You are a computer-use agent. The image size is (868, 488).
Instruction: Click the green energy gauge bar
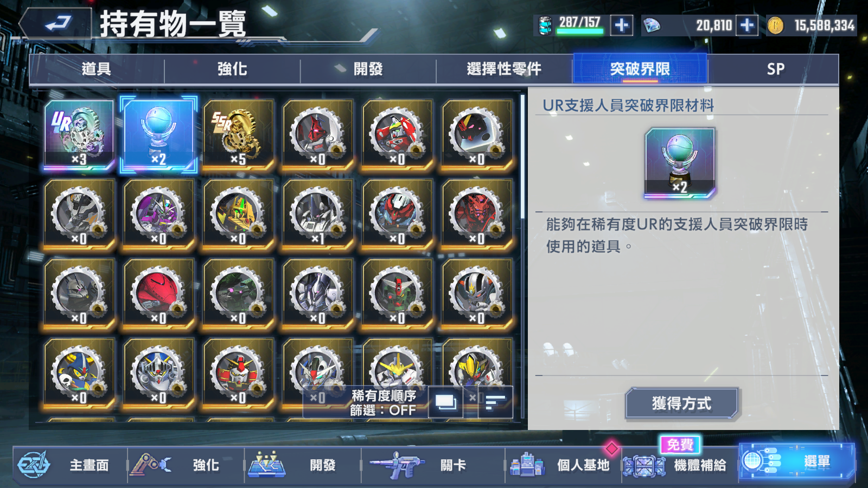point(580,31)
